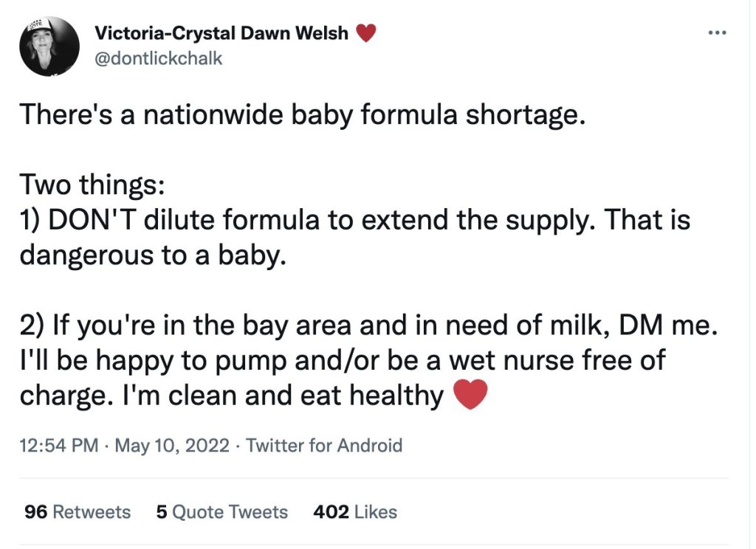This screenshot has width=756, height=549.
Task: Click the "nationwide baby formula shortage" sentence
Action: (301, 116)
